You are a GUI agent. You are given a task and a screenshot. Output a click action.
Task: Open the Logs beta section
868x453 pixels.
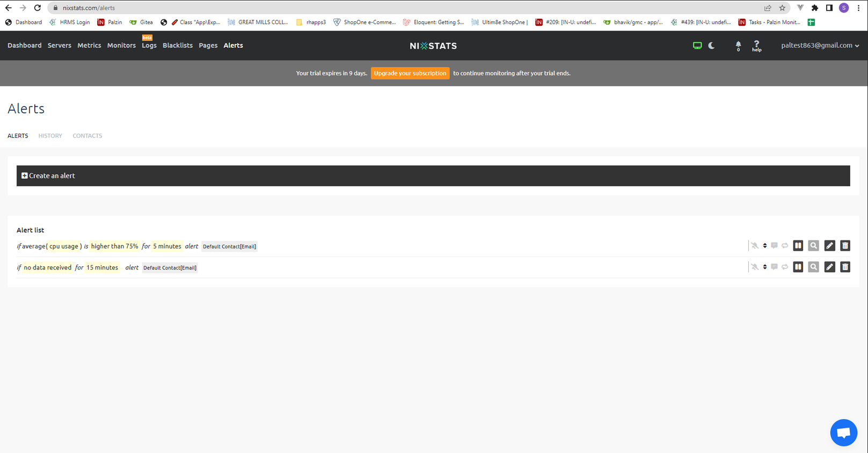[x=149, y=46]
